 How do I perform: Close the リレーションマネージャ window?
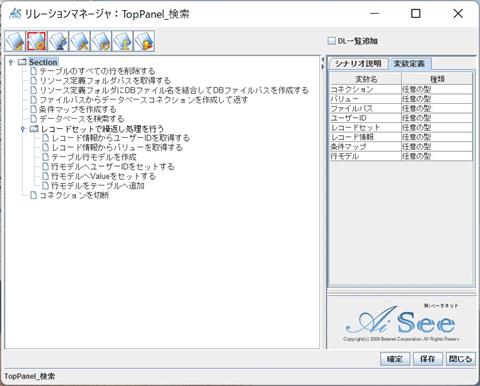point(458,14)
